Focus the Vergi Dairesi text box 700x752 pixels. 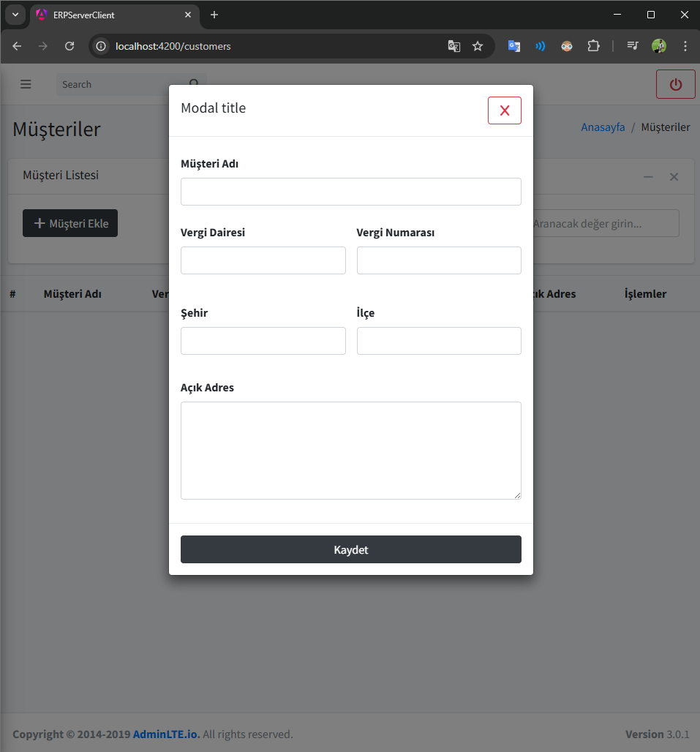[x=263, y=260]
